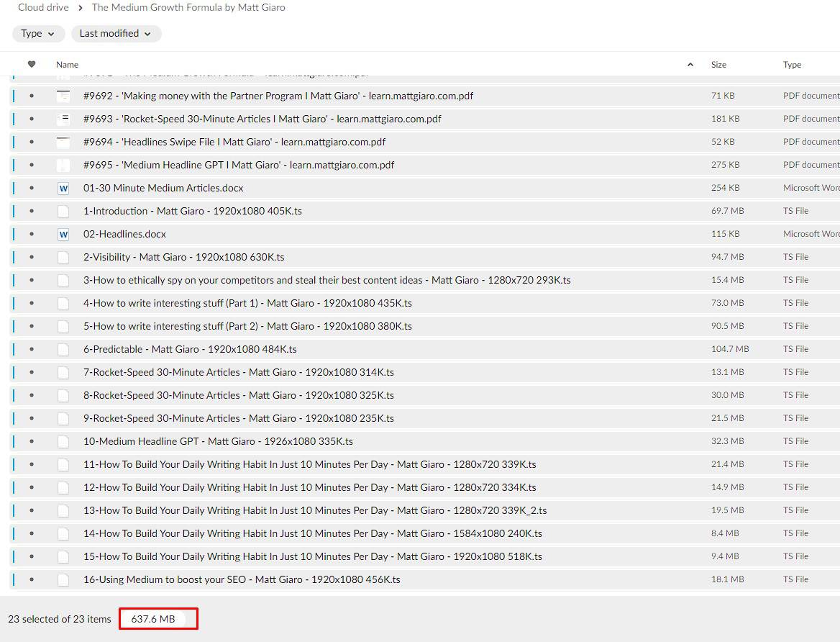Click the Word icon for 01-30 Minute Medium Articles.docx

(63, 189)
